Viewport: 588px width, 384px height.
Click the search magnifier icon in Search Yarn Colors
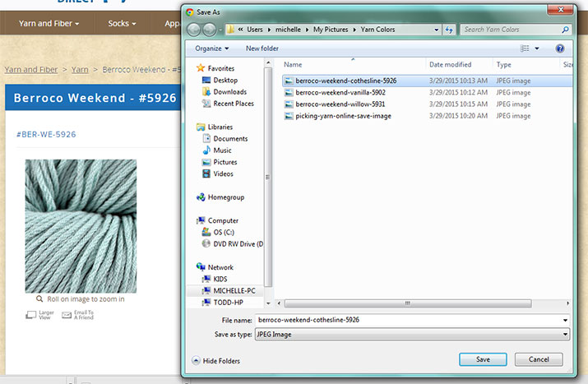(x=565, y=30)
